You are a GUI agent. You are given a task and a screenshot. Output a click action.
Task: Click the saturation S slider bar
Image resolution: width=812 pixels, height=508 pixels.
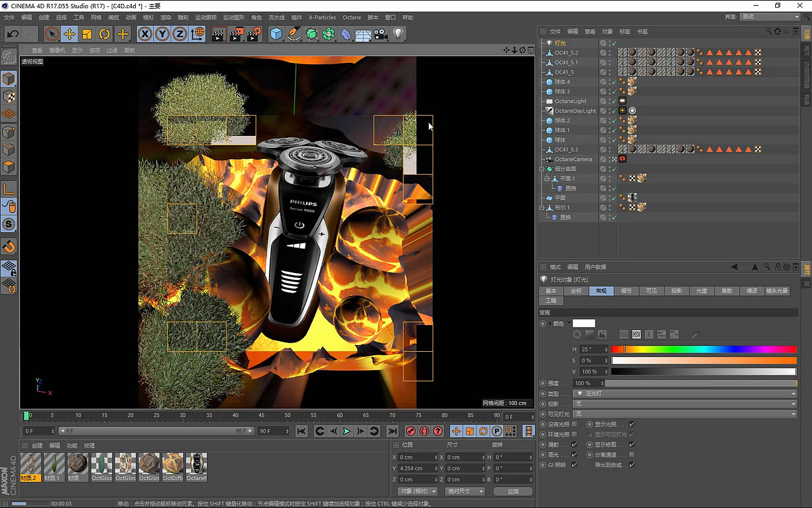pos(704,361)
